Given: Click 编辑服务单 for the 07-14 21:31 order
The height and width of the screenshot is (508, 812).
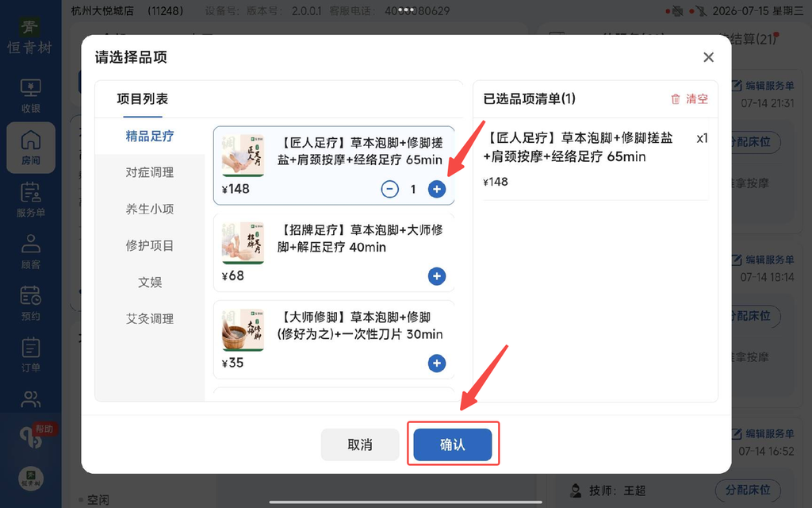Looking at the screenshot, I should coord(763,86).
